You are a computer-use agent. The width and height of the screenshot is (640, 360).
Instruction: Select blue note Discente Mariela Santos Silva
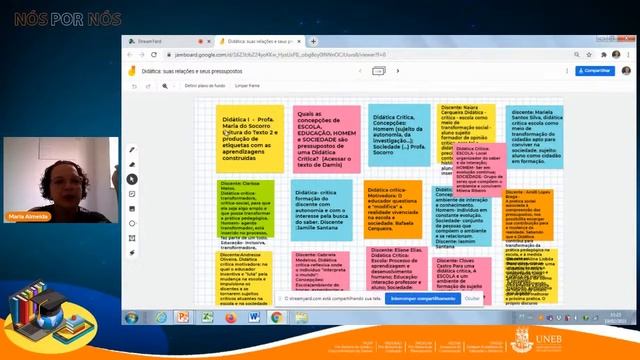(x=535, y=137)
